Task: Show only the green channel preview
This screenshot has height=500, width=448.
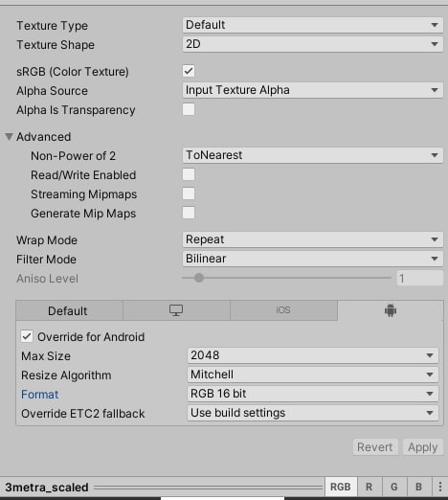Action: pos(394,487)
